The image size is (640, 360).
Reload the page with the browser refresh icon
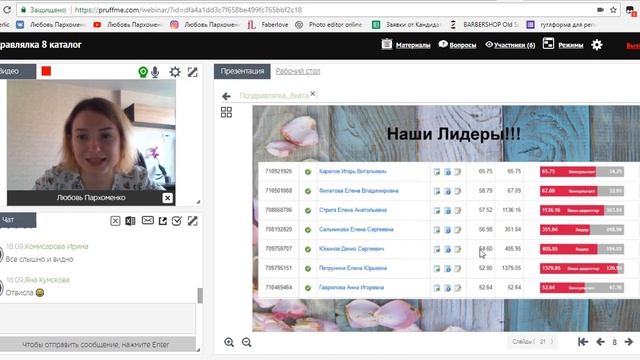pos(7,10)
